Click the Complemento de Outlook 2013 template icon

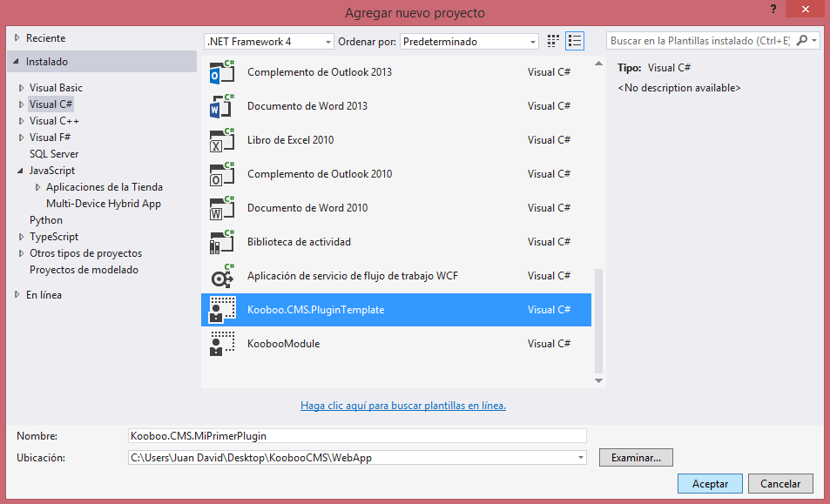[222, 71]
